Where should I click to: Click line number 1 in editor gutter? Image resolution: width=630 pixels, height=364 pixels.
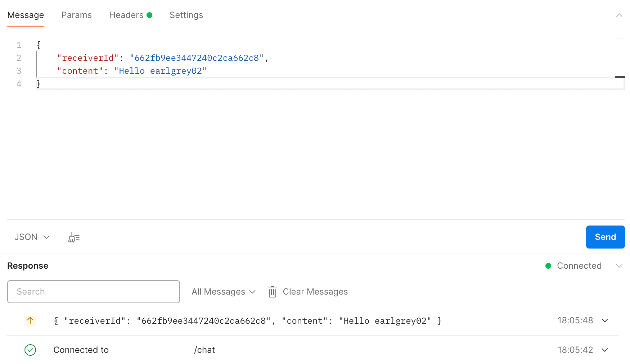19,45
